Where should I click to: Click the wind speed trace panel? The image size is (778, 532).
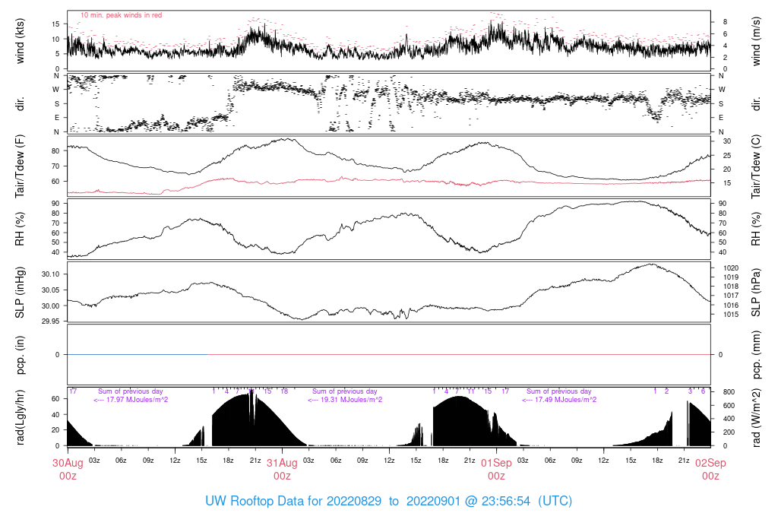389,41
